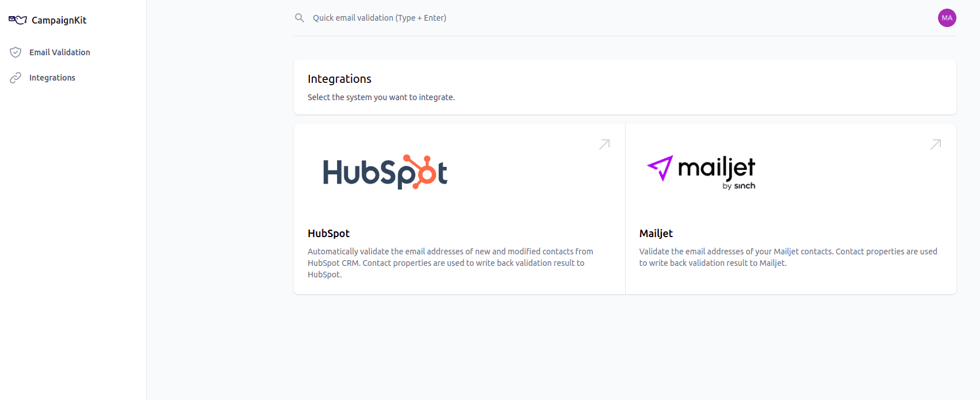Switch to the Email Validation section
The image size is (980, 400).
[59, 52]
